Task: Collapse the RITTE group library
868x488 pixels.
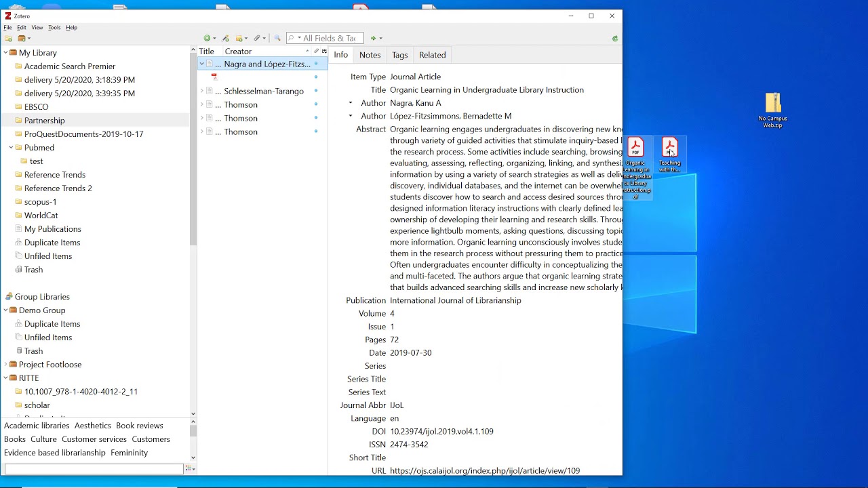Action: point(5,378)
